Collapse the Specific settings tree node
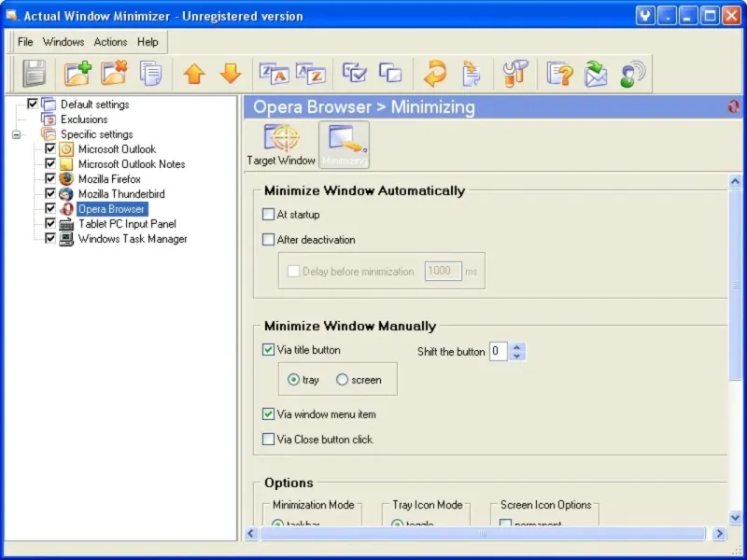 16,134
